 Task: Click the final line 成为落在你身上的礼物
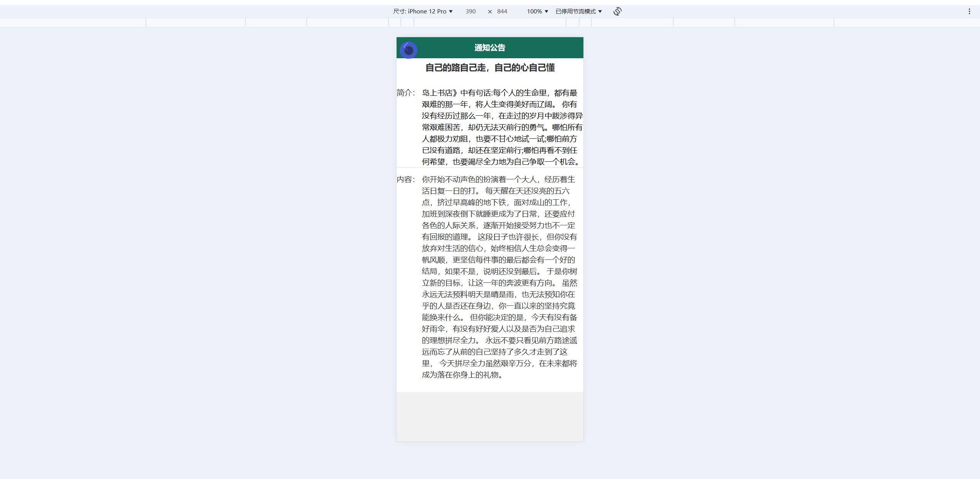click(x=462, y=375)
